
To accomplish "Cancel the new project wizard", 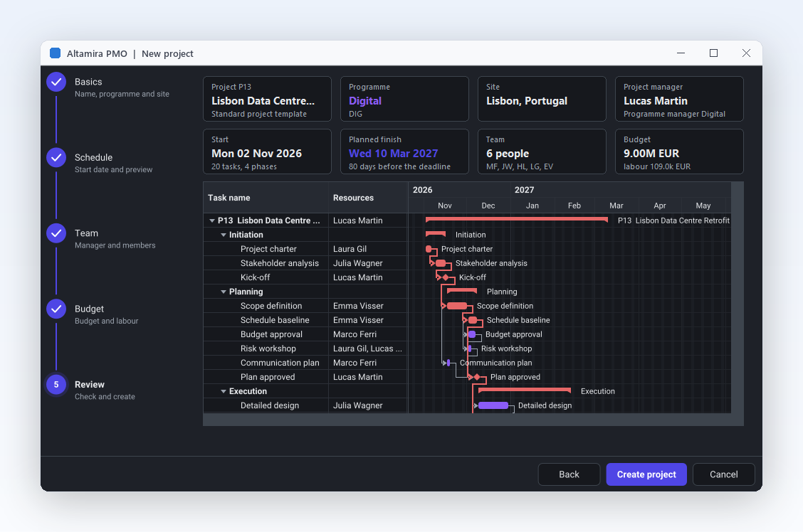I will point(723,474).
